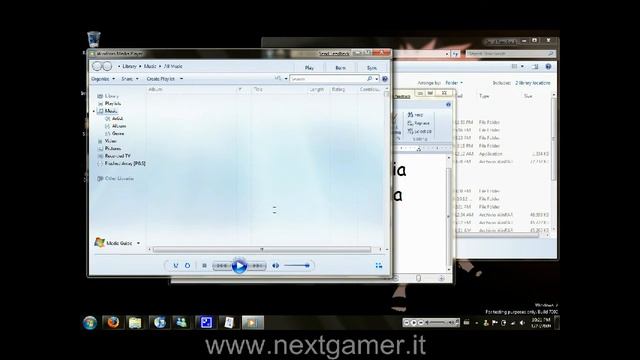
Task: Open Explorer window help icon
Action: pos(548,67)
